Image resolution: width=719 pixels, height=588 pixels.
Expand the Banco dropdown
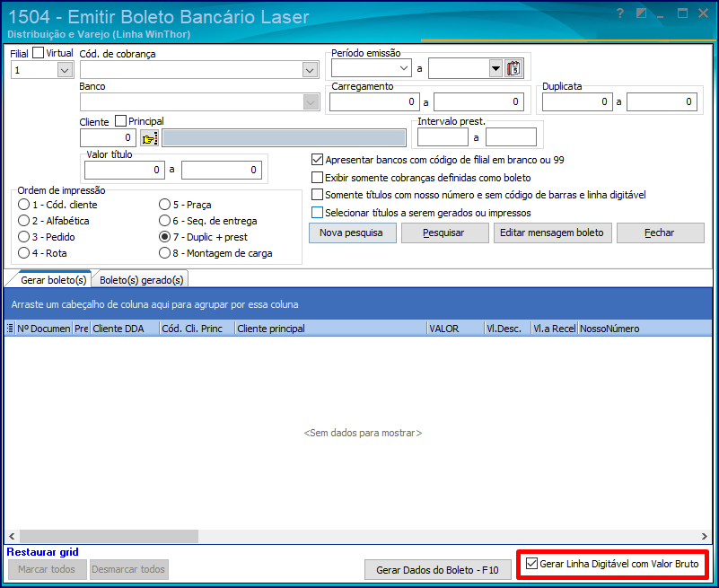pyautogui.click(x=311, y=102)
